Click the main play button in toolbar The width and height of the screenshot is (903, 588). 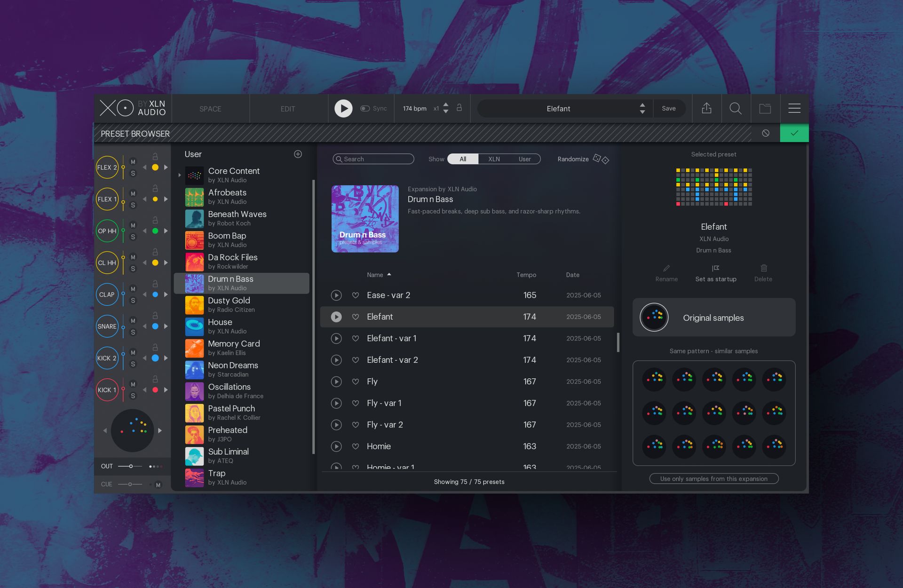[x=343, y=109]
